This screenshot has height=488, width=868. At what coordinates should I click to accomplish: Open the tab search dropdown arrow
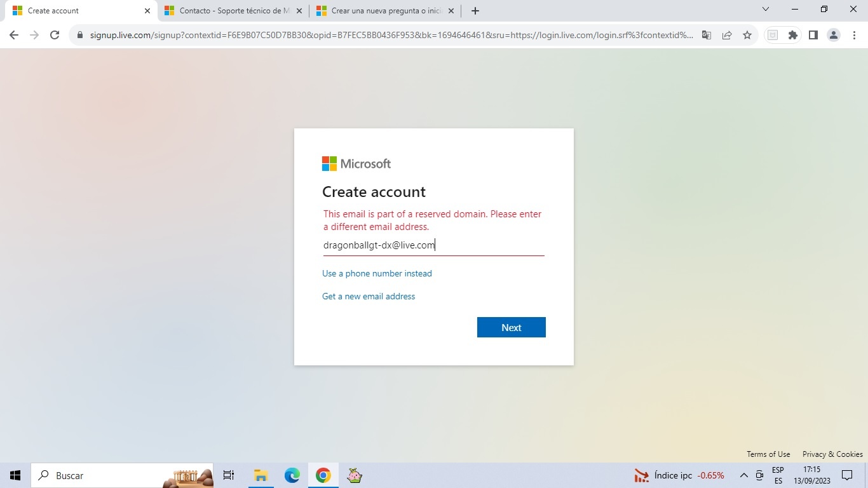coord(766,10)
